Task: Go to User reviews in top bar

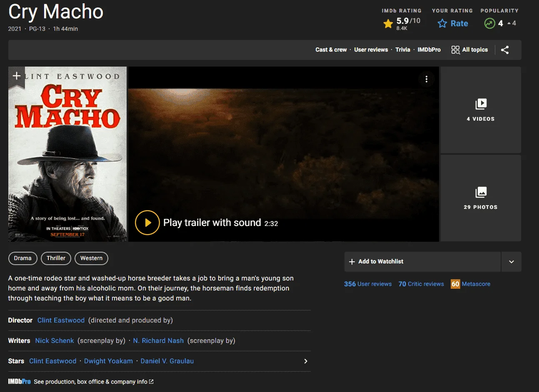Action: 371,50
